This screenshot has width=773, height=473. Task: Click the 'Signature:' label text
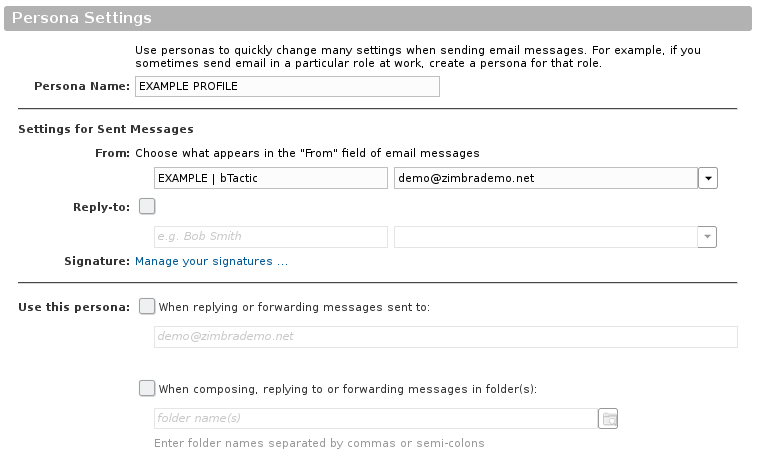click(97, 261)
